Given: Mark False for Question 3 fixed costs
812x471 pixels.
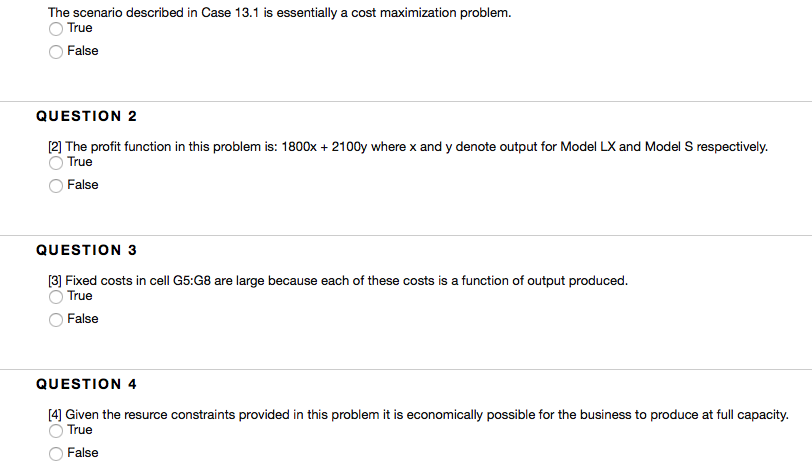Looking at the screenshot, I should 56,320.
